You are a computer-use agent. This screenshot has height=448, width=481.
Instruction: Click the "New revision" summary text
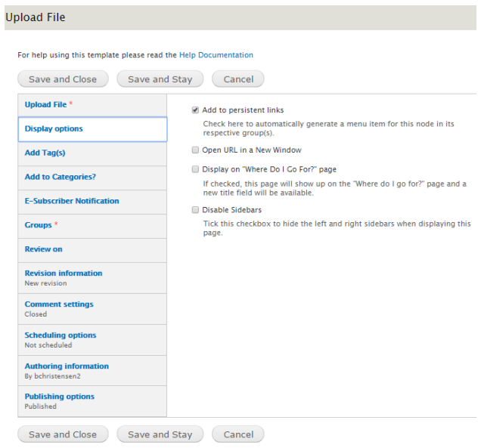coord(45,283)
